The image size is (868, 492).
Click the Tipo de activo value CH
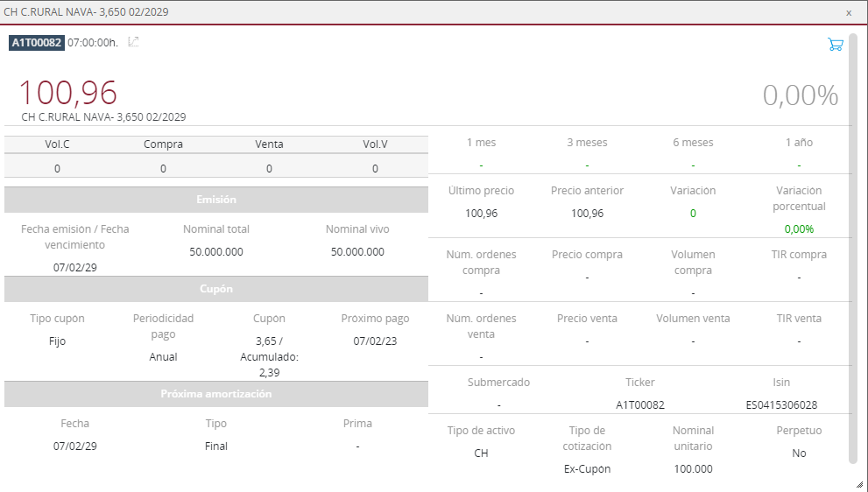[481, 453]
